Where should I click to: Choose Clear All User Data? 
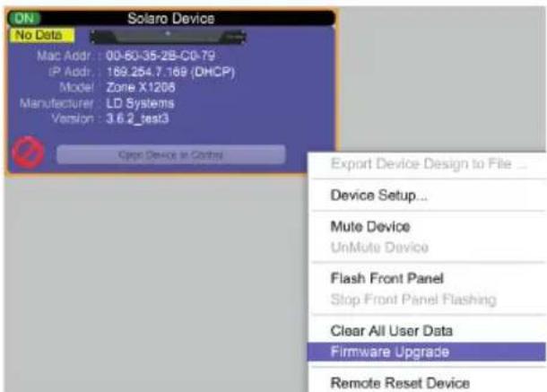(x=427, y=331)
